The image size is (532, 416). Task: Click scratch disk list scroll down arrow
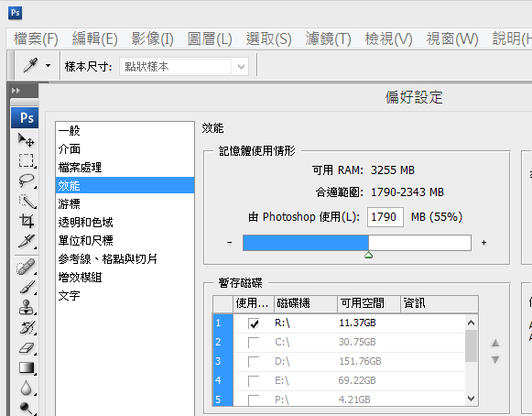click(471, 398)
